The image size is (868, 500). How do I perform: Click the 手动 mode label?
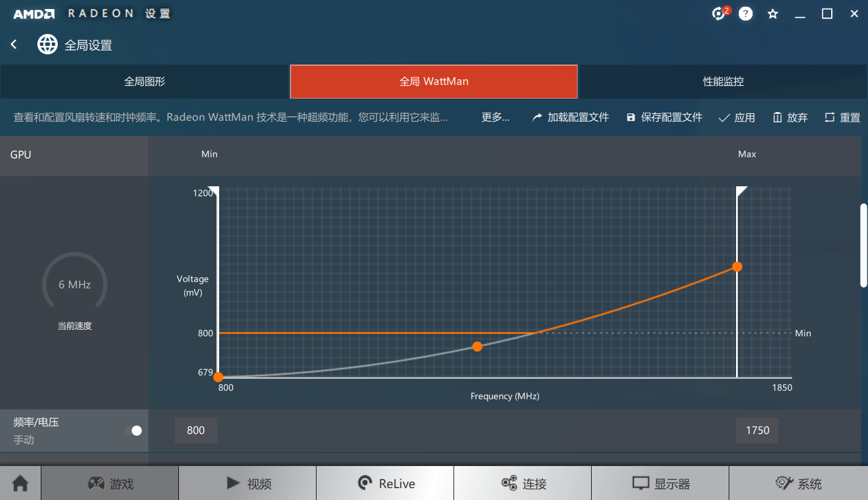point(24,440)
